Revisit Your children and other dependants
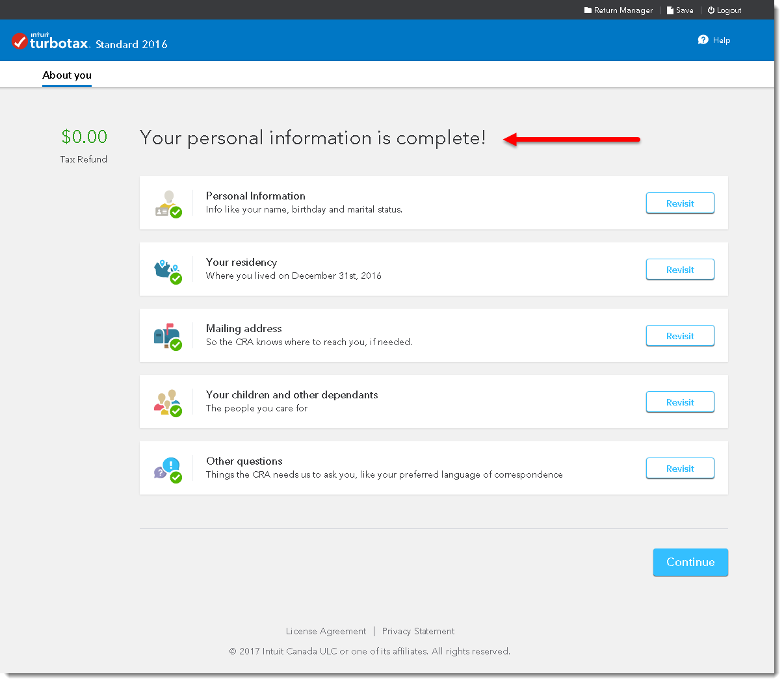Screen dimensions: 784x683 click(680, 402)
